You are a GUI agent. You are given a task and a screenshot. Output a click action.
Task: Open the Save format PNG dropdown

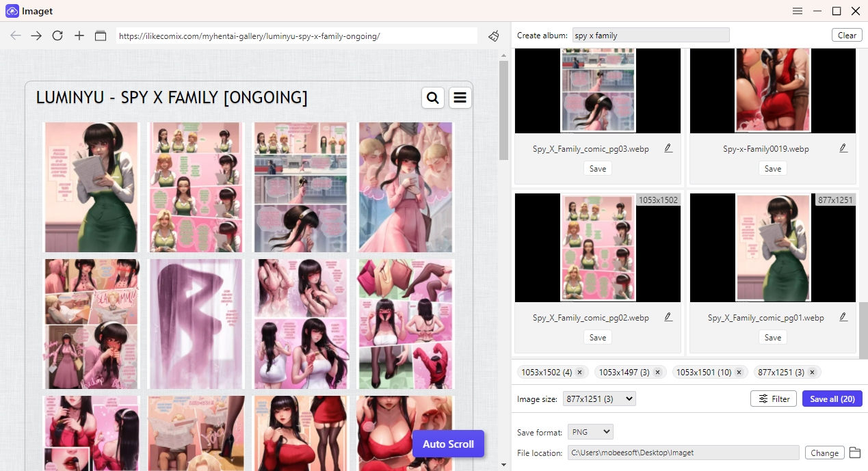[590, 432]
